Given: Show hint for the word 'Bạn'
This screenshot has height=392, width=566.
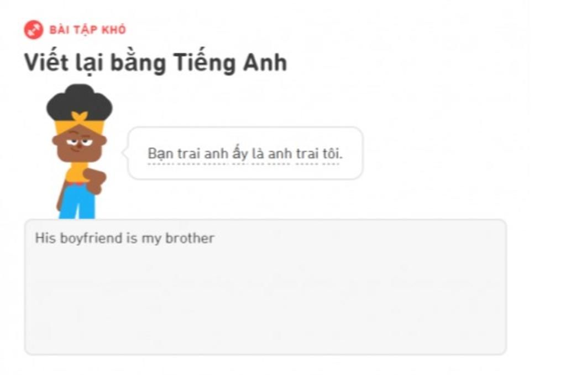Looking at the screenshot, I should (161, 154).
